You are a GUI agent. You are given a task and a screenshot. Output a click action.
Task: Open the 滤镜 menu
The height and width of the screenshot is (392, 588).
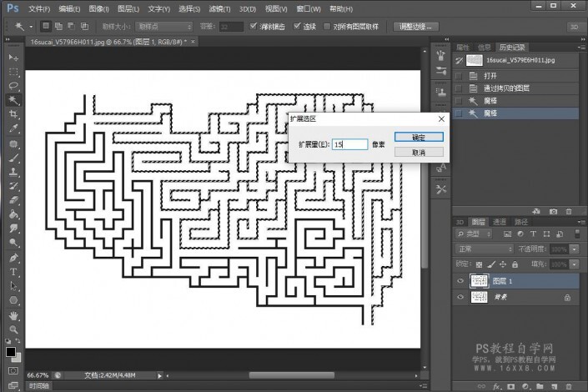coord(221,8)
